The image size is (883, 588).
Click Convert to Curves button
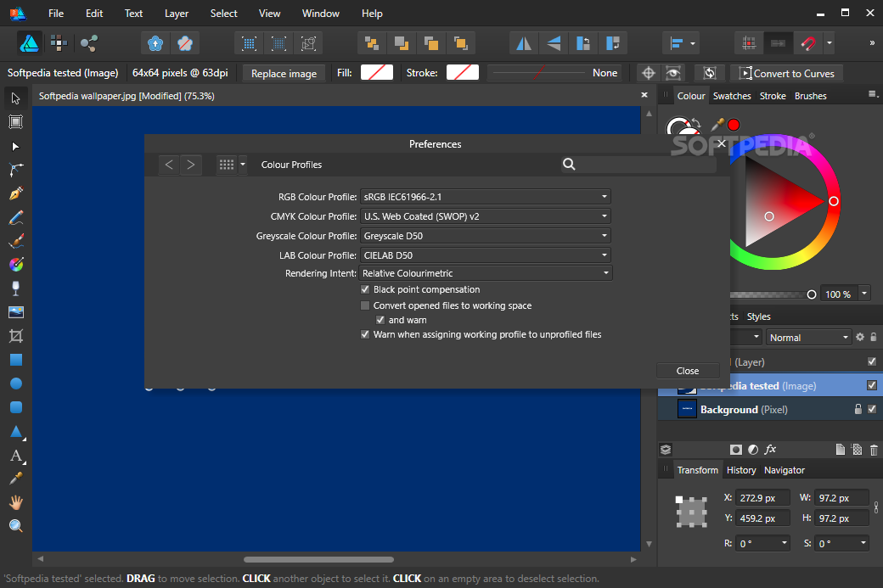click(787, 73)
